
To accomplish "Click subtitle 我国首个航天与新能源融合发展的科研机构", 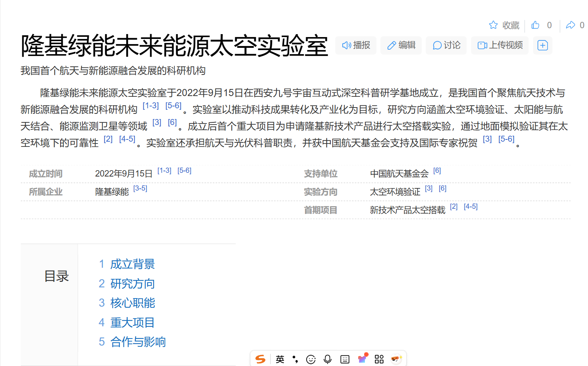I will click(x=113, y=71).
